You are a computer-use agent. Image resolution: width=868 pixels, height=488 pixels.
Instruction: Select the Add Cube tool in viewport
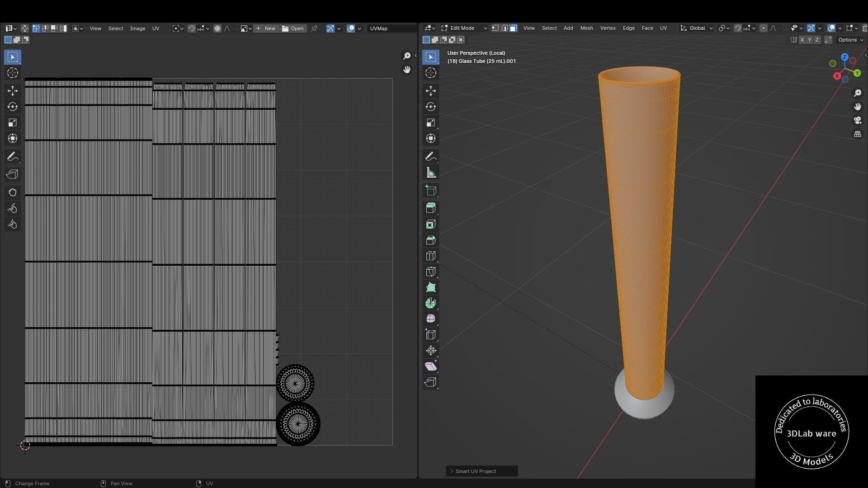pyautogui.click(x=430, y=190)
